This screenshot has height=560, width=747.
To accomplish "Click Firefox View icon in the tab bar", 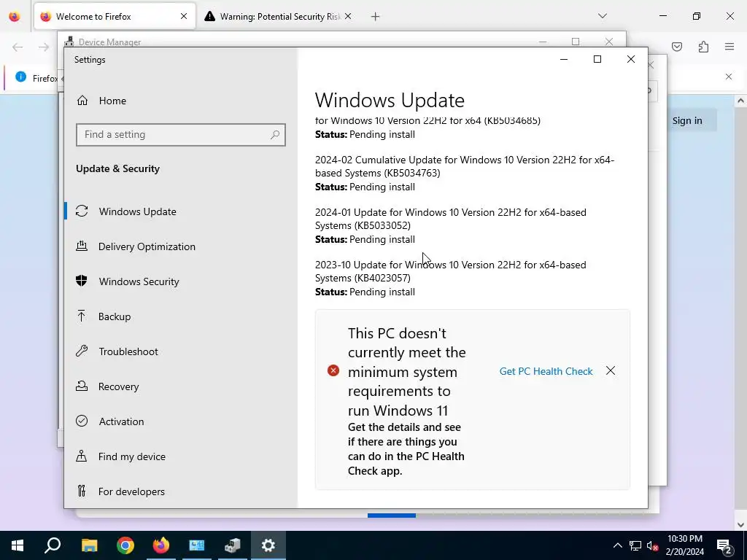I will click(x=15, y=17).
